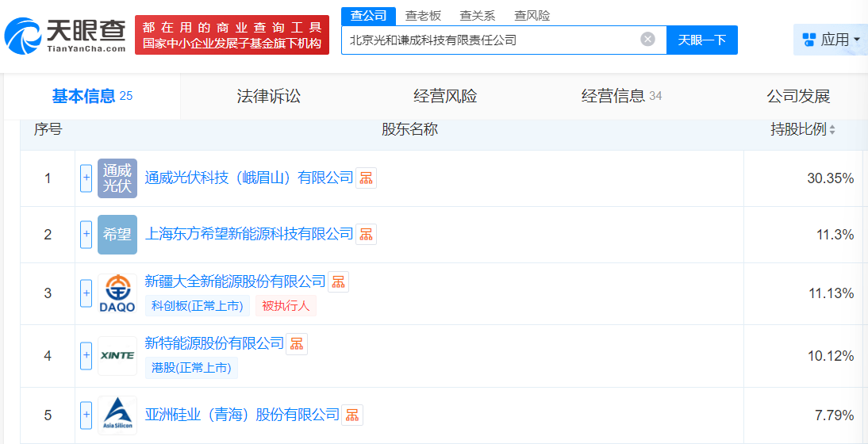Click the 科创板(正常上市) tag
Viewport: 868px width, 444px height.
pyautogui.click(x=198, y=306)
